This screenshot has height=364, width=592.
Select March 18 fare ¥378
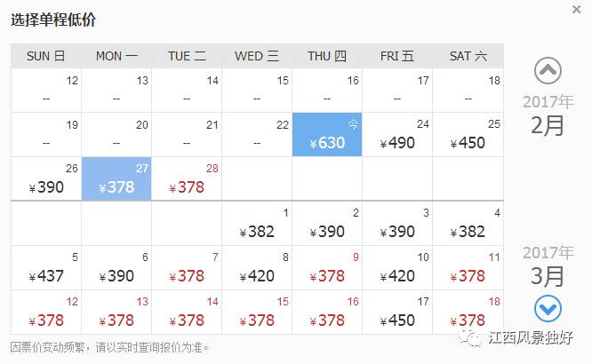point(468,313)
